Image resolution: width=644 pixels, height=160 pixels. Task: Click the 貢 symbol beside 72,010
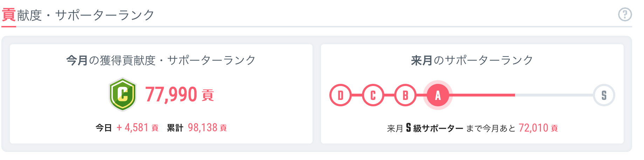pos(554,128)
